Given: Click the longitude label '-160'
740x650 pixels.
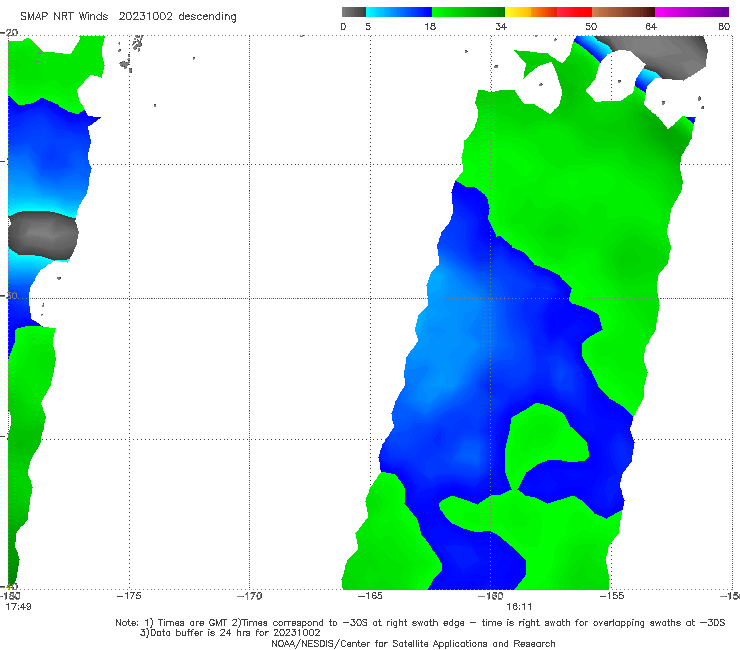Looking at the screenshot, I should (x=491, y=596).
